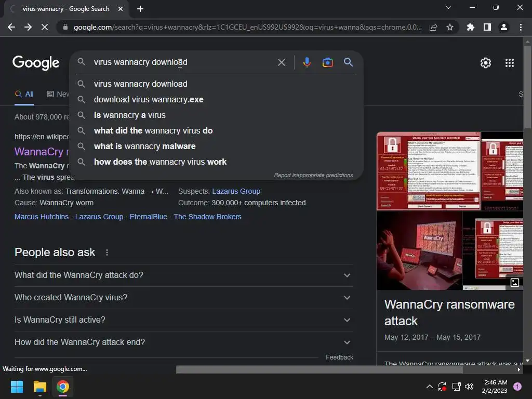
Task: Open the Marcus Hutchins link
Action: 42,217
